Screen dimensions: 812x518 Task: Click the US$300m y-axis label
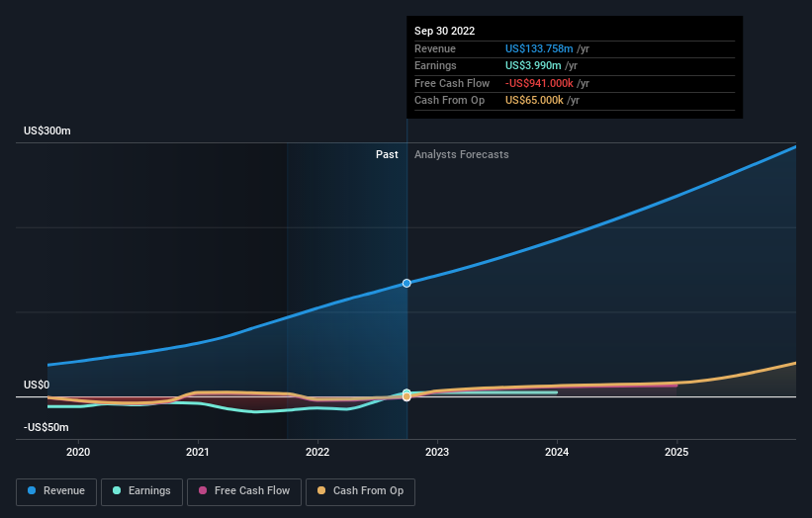(x=47, y=130)
